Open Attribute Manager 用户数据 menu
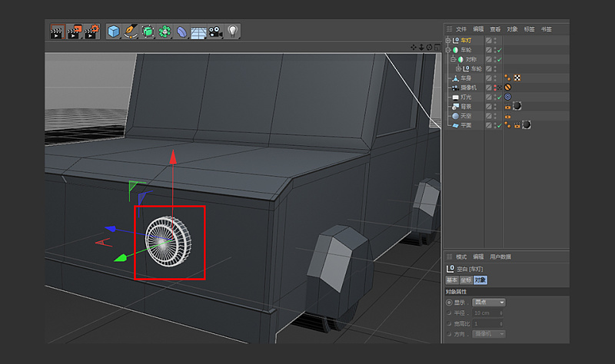Image resolution: width=615 pixels, height=364 pixels. (500, 256)
